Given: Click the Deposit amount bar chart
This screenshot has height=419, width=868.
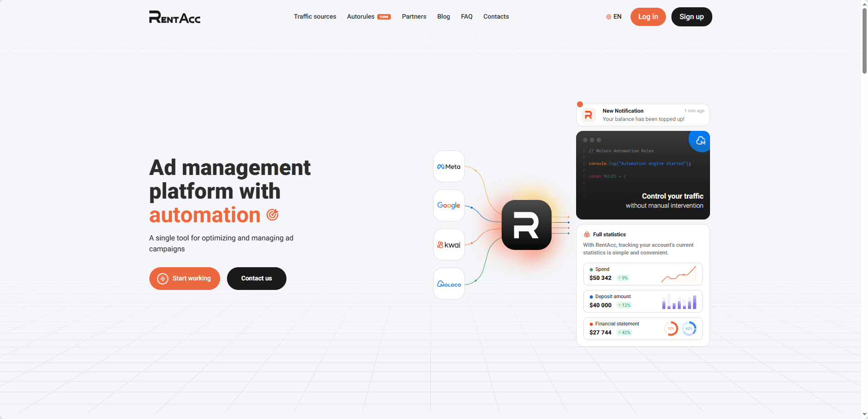Looking at the screenshot, I should [x=679, y=301].
